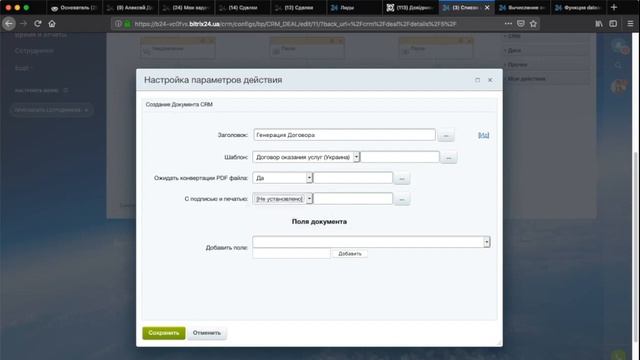Switch to the '(113)' browser tab

(411, 7)
